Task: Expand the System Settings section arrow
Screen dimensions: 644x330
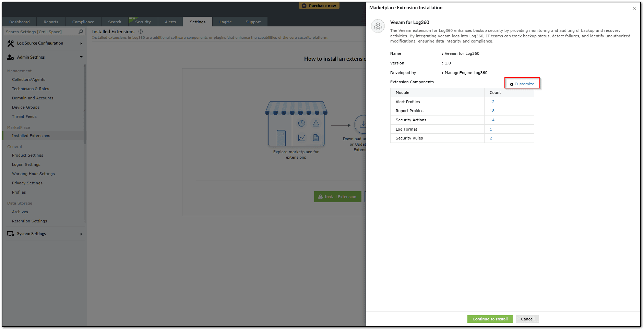Action: (x=81, y=234)
